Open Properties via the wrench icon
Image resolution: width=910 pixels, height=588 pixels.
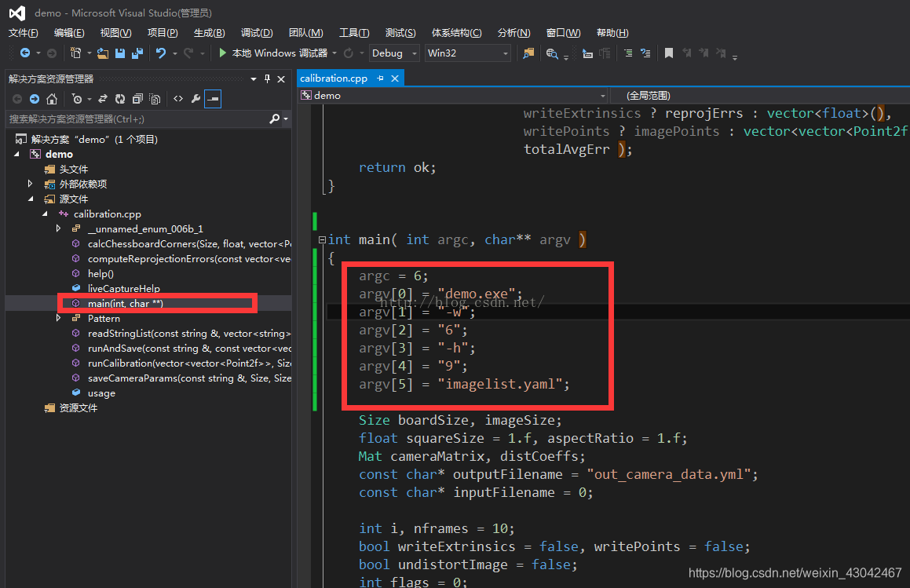pyautogui.click(x=196, y=99)
